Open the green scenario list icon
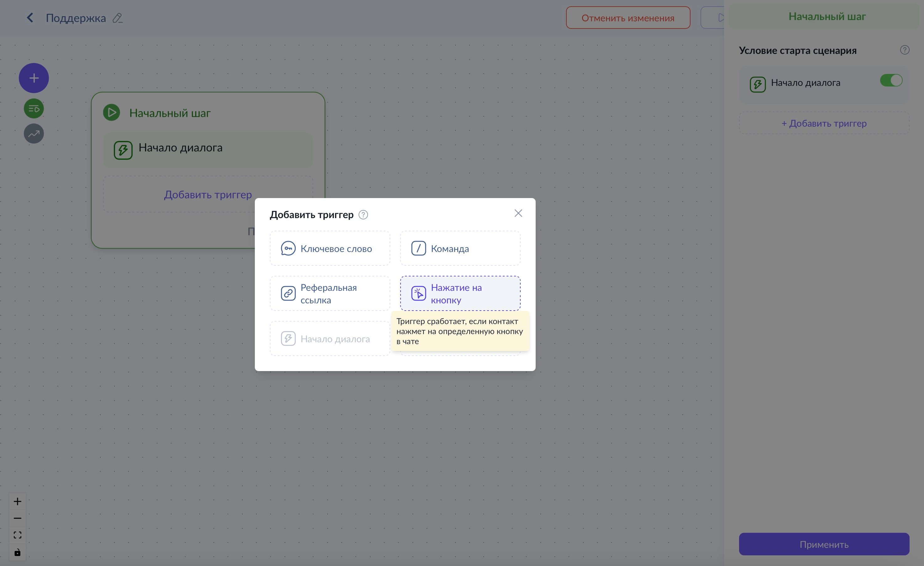The image size is (924, 566). (x=34, y=109)
